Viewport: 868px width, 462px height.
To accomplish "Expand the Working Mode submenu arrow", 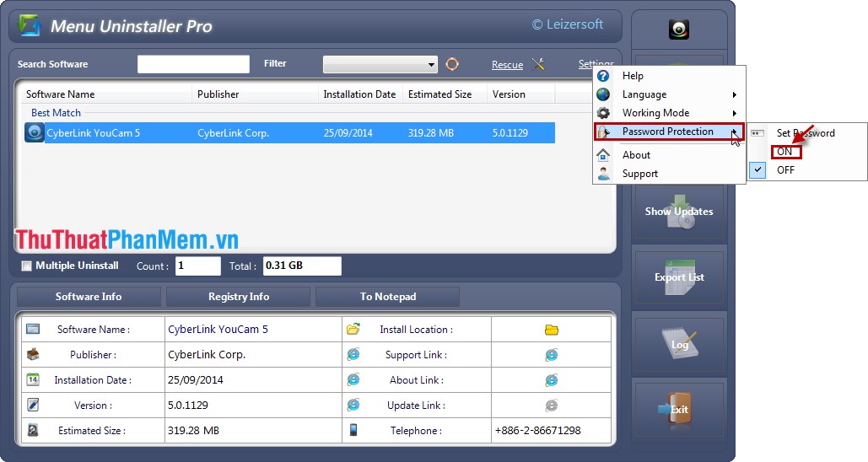I will 735,113.
